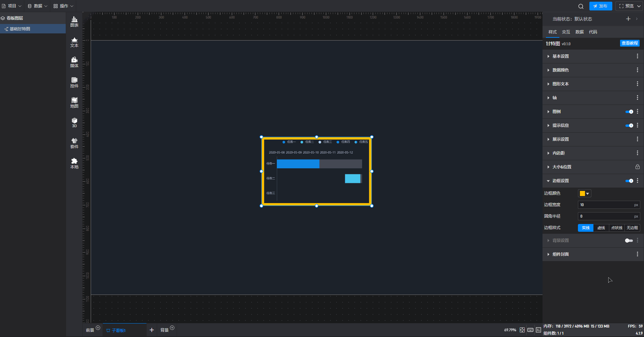
Task: Click the 发布 publish button
Action: pyautogui.click(x=601, y=6)
